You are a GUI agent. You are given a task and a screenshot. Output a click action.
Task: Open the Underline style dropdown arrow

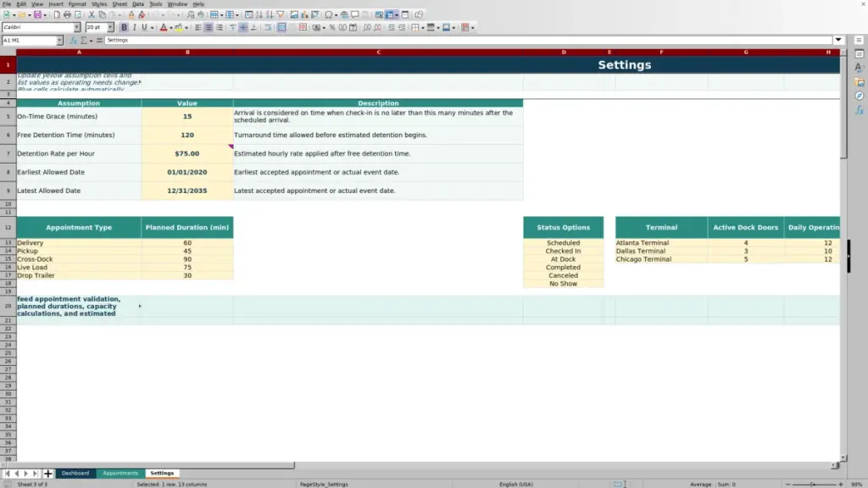[152, 28]
